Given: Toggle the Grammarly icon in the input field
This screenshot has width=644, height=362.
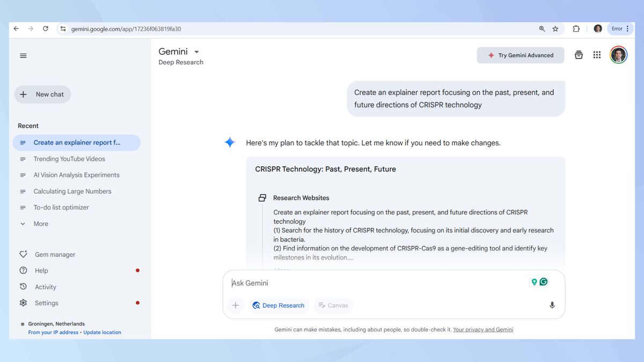Looking at the screenshot, I should (543, 281).
